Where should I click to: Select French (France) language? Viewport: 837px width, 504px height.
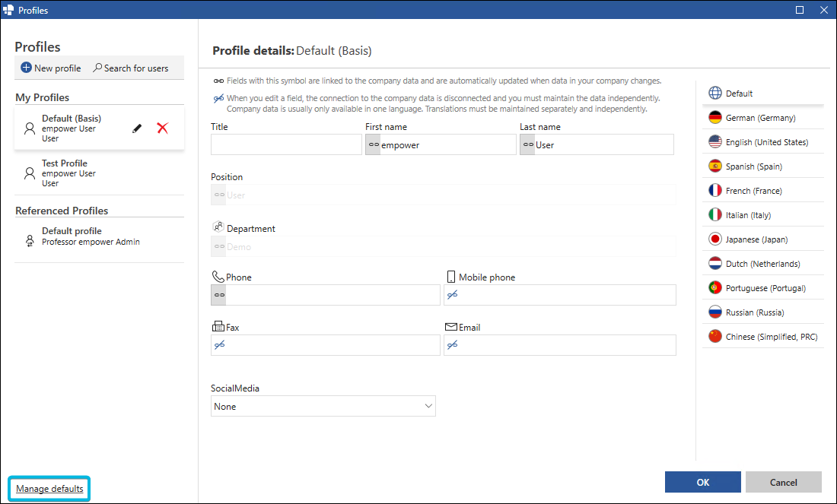point(763,190)
